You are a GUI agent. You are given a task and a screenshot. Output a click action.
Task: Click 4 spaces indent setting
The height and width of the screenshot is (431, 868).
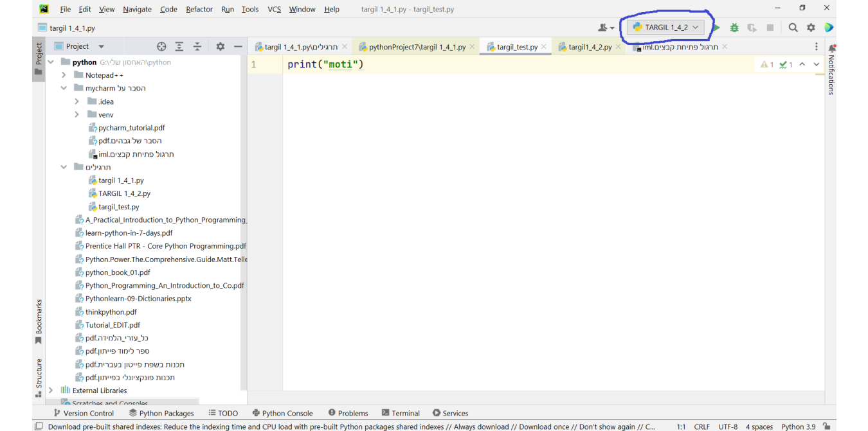759,427
